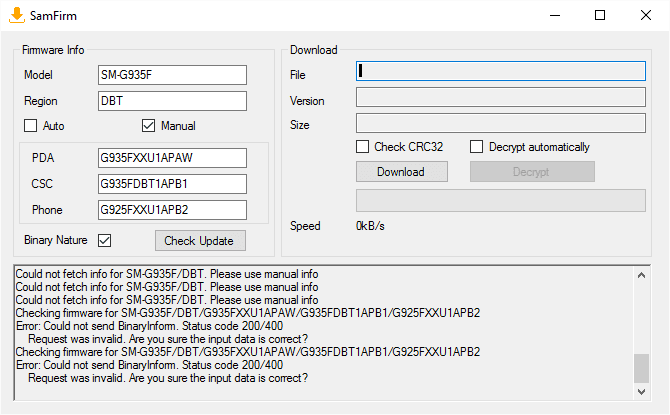Viewport: 670px width, 415px height.
Task: Start the firmware with the Download button
Action: (x=402, y=172)
